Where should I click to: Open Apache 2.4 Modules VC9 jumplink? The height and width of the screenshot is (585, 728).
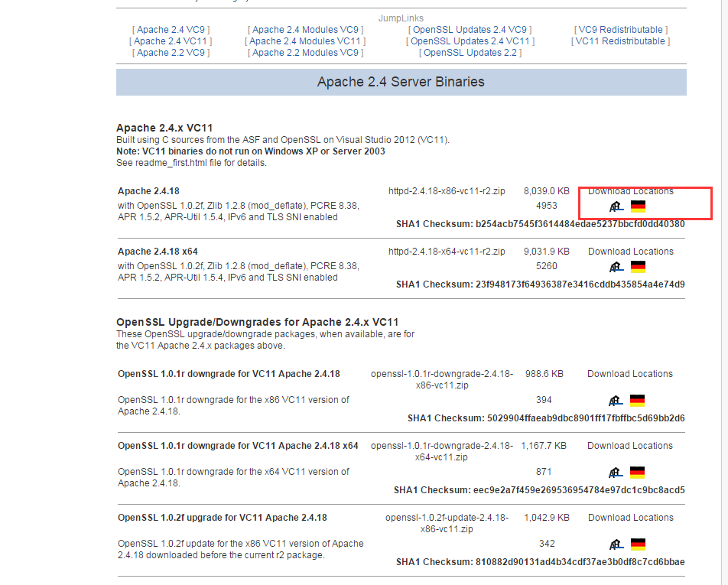306,30
